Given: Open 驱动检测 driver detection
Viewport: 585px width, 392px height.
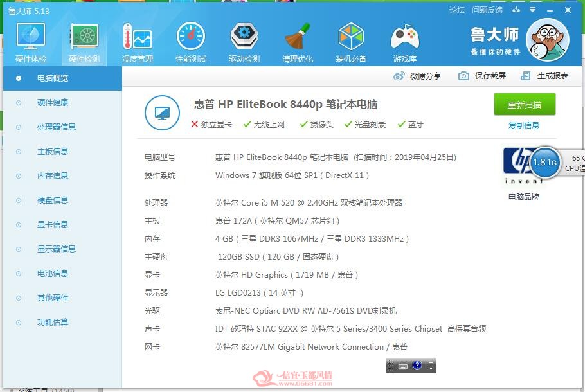Looking at the screenshot, I should [244, 42].
